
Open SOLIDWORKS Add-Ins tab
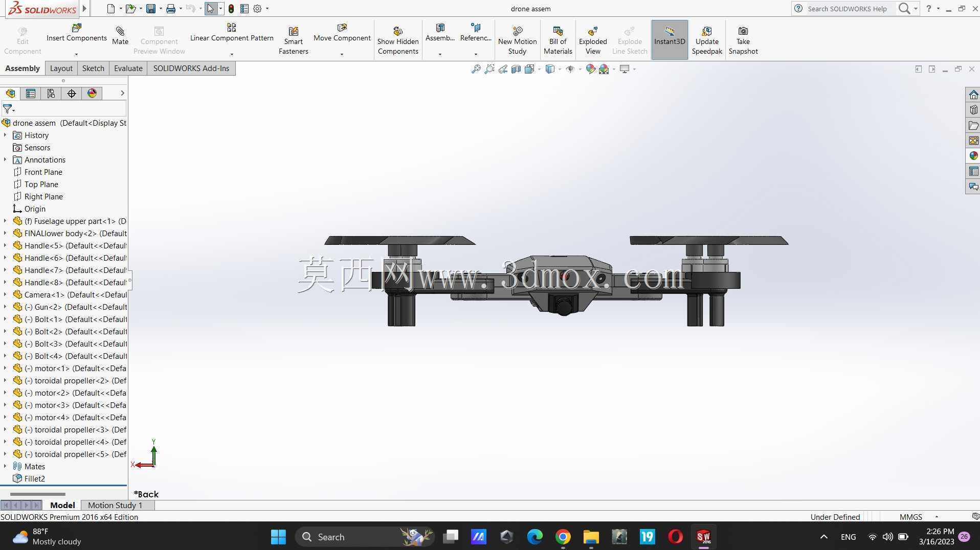pos(191,68)
